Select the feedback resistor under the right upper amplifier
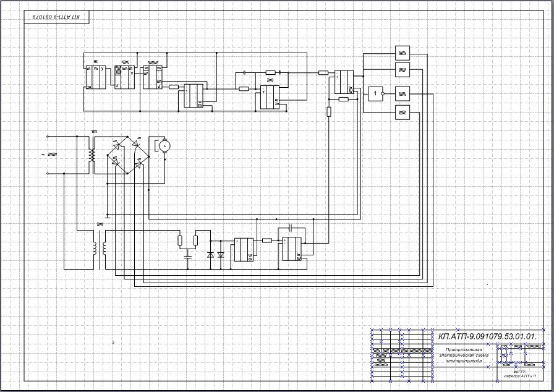The image size is (554, 392). coord(343,99)
